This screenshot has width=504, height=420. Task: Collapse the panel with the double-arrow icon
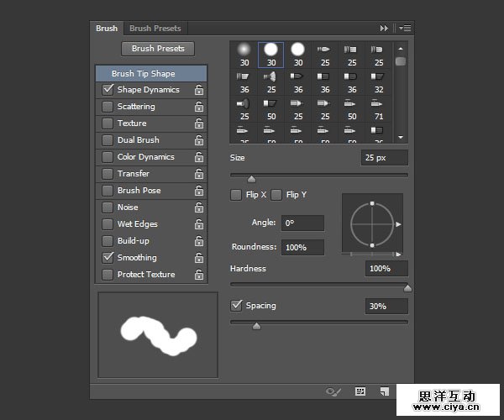coord(385,29)
